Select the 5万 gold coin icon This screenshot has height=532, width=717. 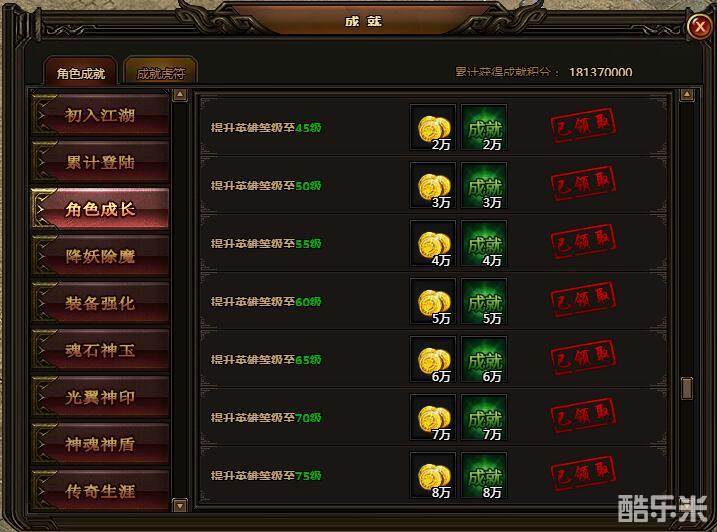(433, 301)
